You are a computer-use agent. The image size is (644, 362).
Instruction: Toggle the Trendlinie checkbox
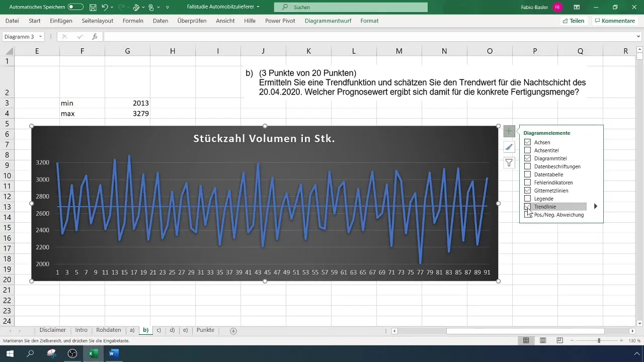click(527, 207)
